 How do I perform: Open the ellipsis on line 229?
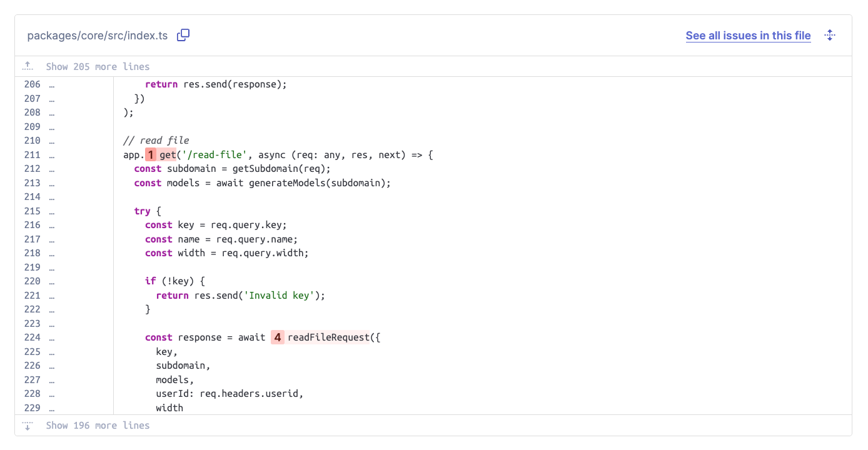pos(52,408)
